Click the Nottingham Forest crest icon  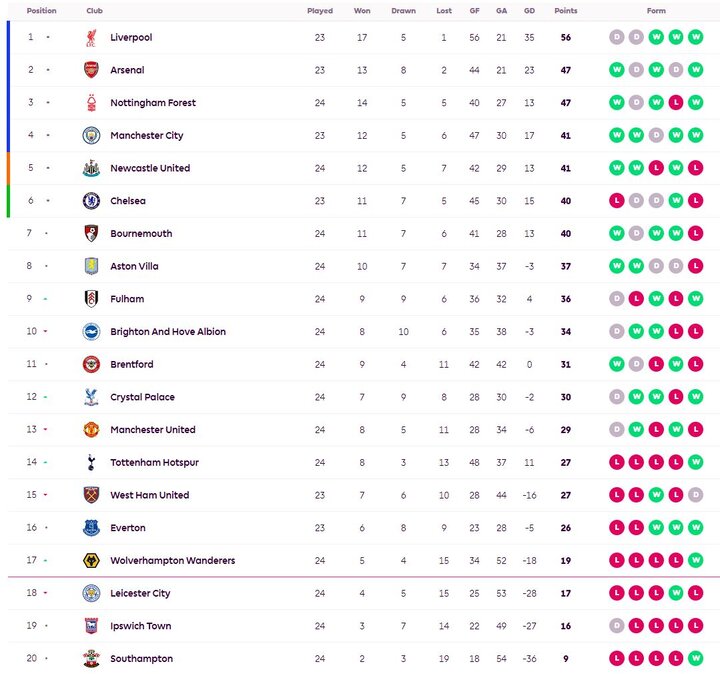point(91,103)
